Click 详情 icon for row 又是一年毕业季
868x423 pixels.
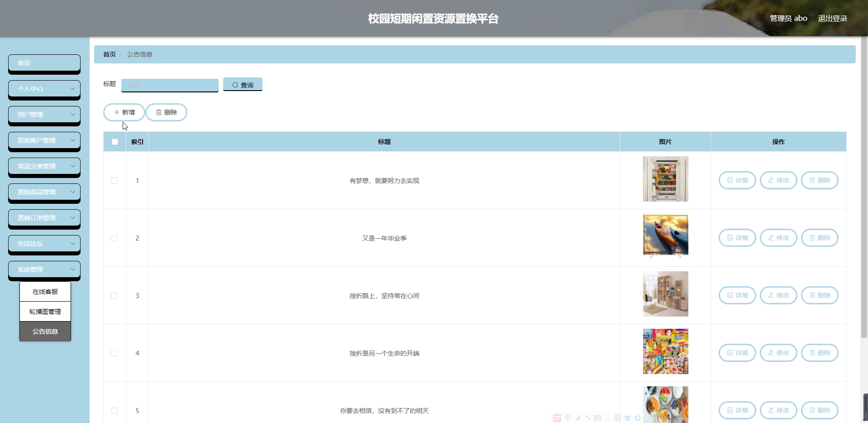point(730,238)
